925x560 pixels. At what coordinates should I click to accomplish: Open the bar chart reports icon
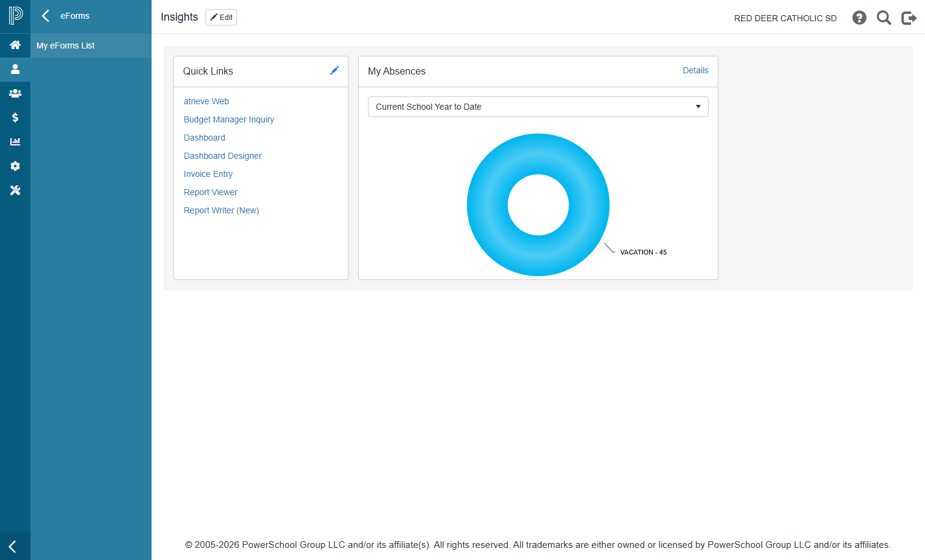[x=15, y=142]
